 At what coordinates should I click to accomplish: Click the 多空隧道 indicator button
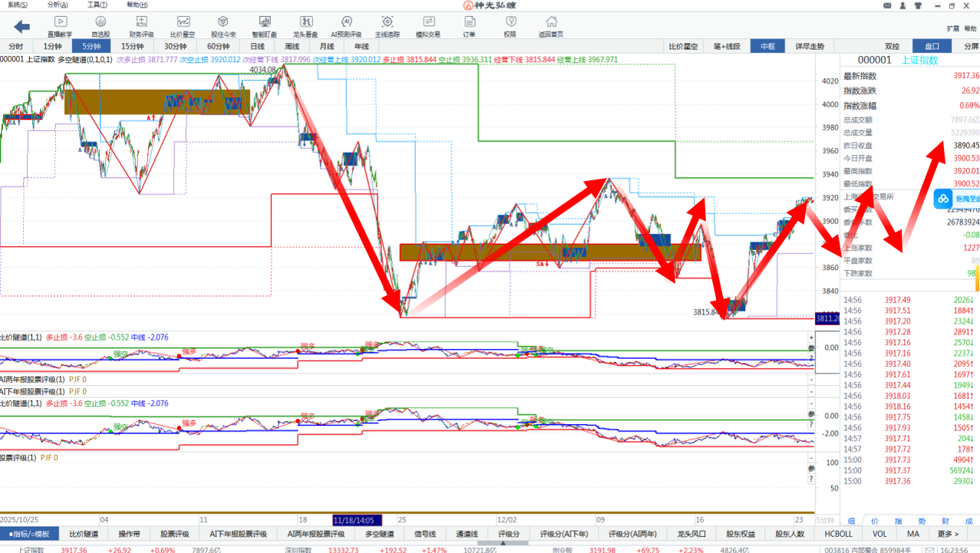379,534
